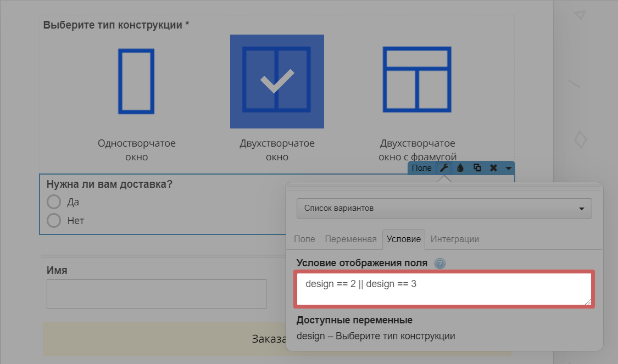
Task: Click the field display condition textarea
Action: tap(444, 289)
